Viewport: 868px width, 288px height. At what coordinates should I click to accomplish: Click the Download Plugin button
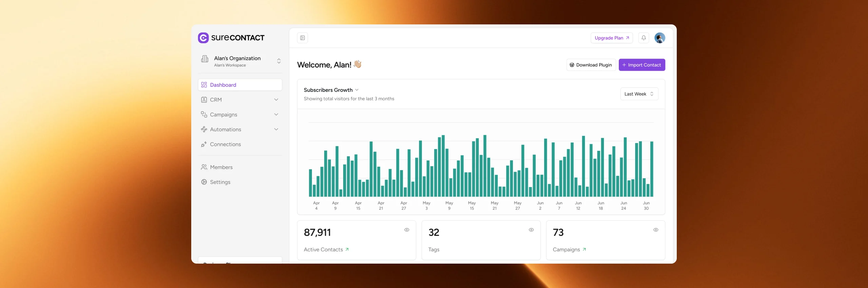pyautogui.click(x=591, y=65)
